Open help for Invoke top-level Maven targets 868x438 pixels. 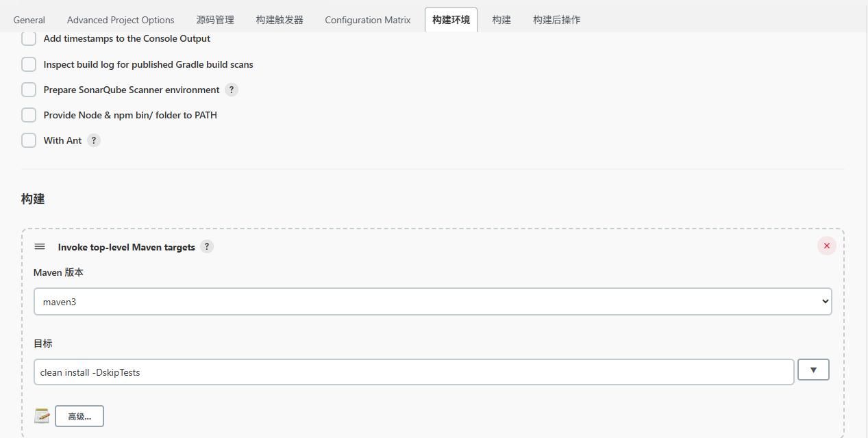(x=207, y=246)
